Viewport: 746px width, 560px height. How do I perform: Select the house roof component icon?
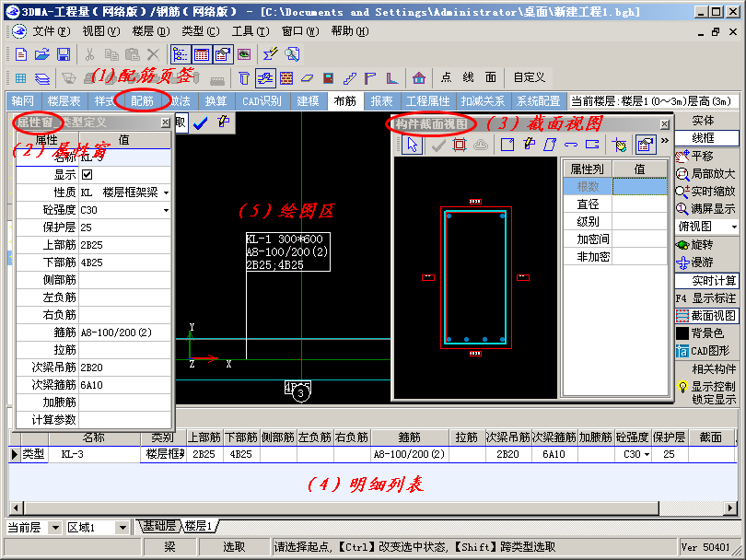[x=419, y=78]
